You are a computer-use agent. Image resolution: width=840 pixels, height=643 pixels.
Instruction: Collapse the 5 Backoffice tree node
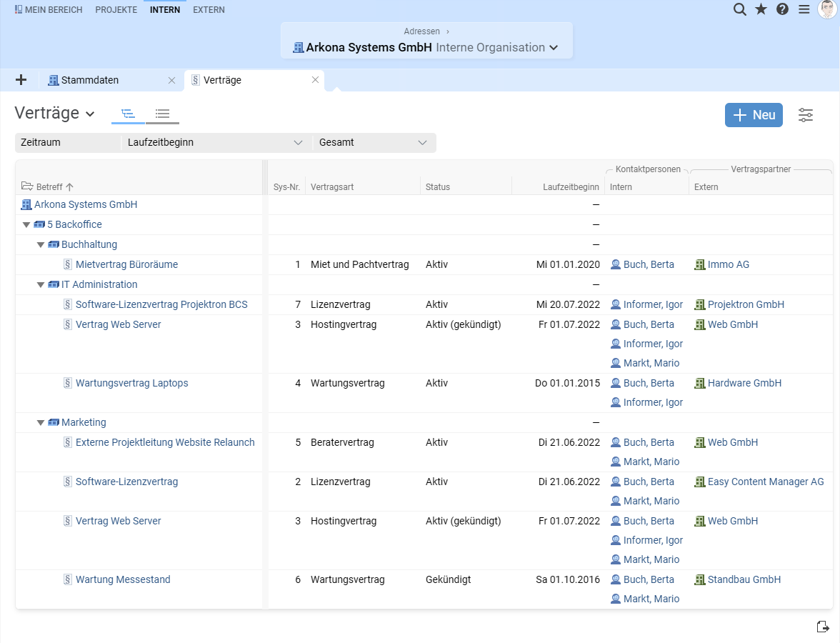coord(26,224)
